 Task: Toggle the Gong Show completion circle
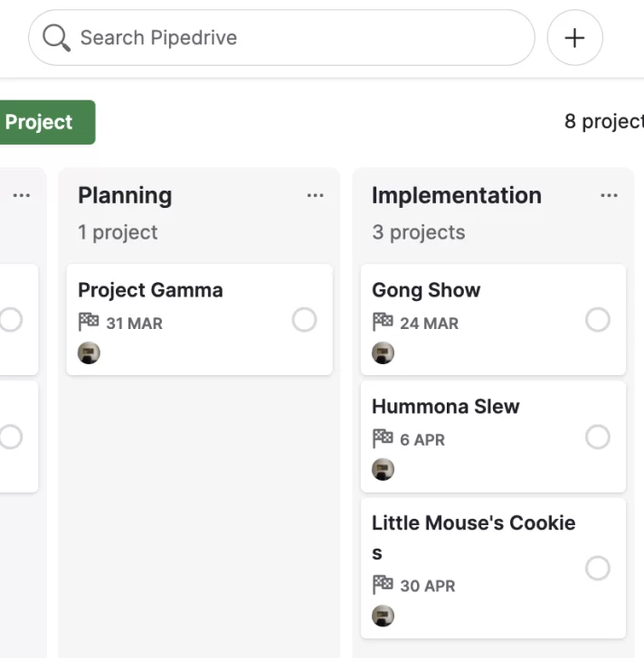tap(597, 320)
